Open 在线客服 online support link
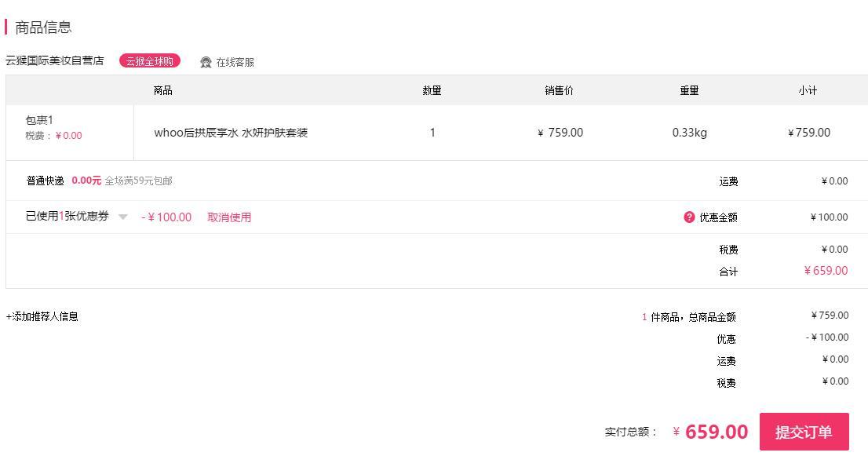Screen dimensions: 868x456 click(x=235, y=62)
